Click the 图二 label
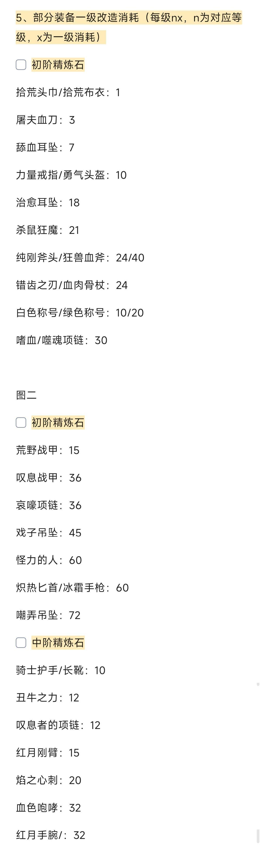 (x=26, y=395)
